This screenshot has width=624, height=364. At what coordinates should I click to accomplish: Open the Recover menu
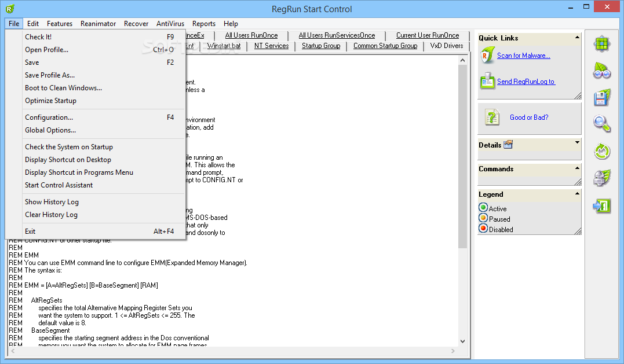[136, 24]
